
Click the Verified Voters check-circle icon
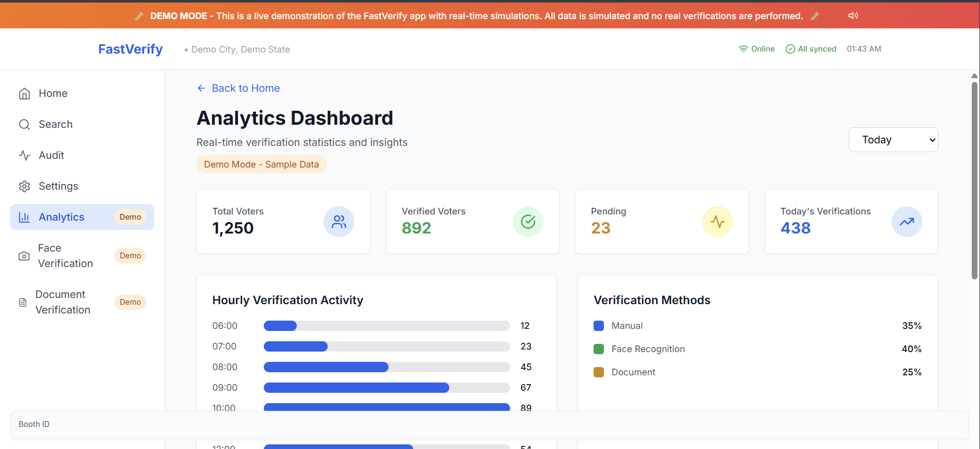pyautogui.click(x=528, y=222)
